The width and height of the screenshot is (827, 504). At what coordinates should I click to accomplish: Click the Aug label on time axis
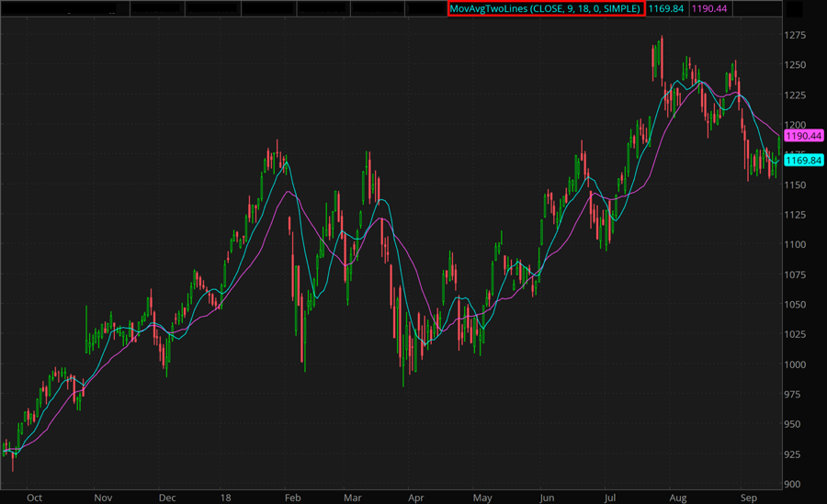click(677, 497)
